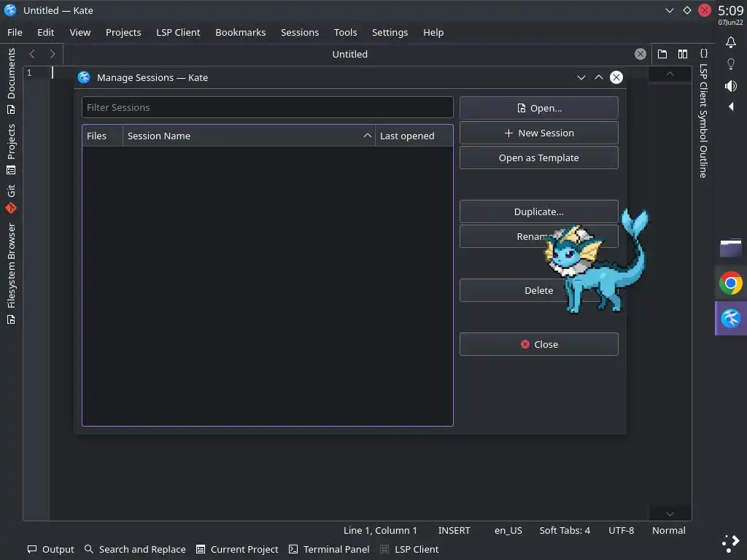Click Line 1, Column 1 status entry
The image size is (747, 560).
pos(380,531)
